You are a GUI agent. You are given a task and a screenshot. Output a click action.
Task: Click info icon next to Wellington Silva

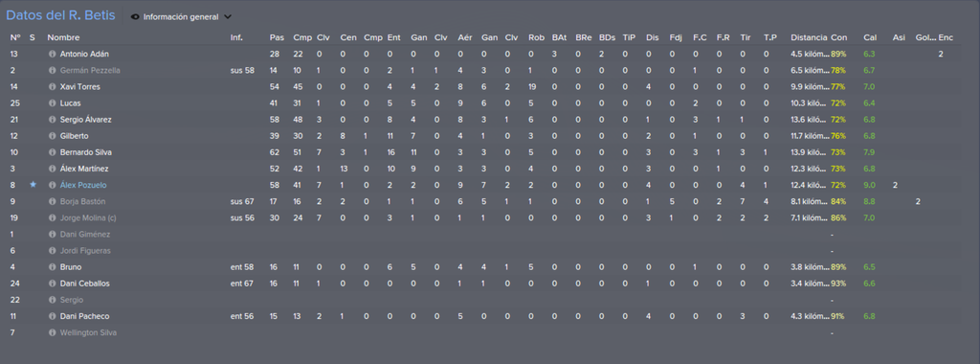(x=53, y=332)
